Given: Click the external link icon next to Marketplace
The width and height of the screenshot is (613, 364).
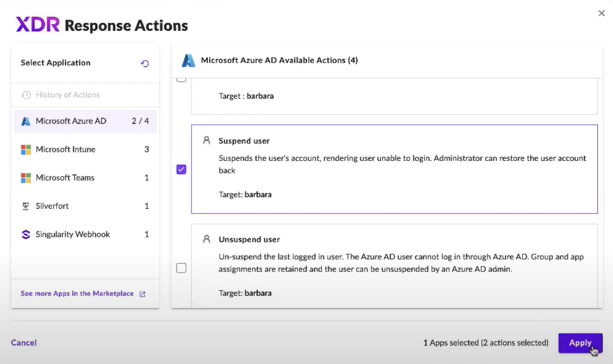Looking at the screenshot, I should pos(143,293).
